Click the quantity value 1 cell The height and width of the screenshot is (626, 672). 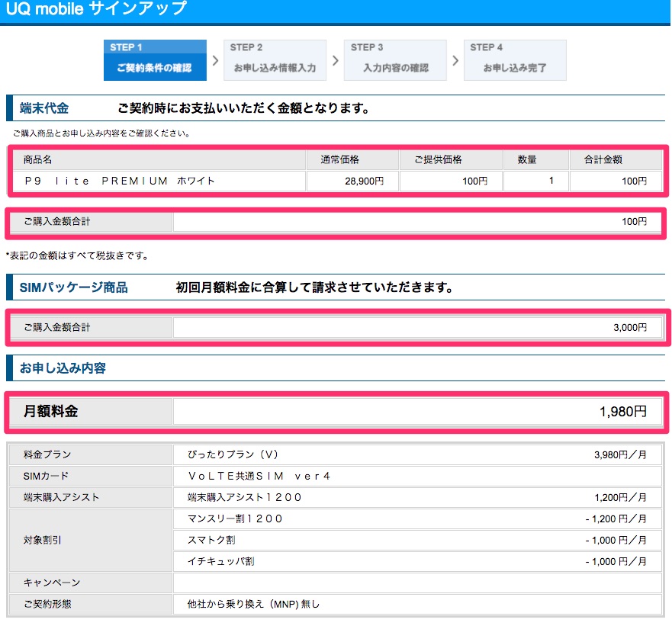pyautogui.click(x=536, y=181)
